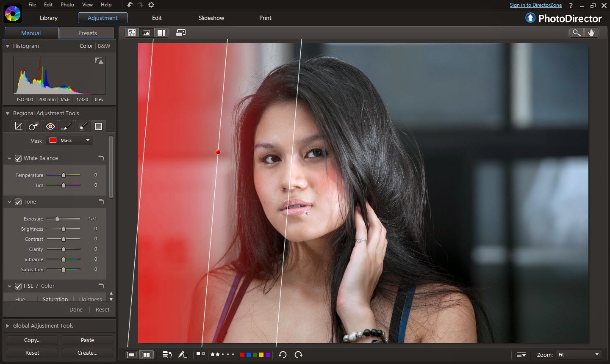This screenshot has width=610, height=364.
Task: Click the Create... button
Action: (87, 353)
